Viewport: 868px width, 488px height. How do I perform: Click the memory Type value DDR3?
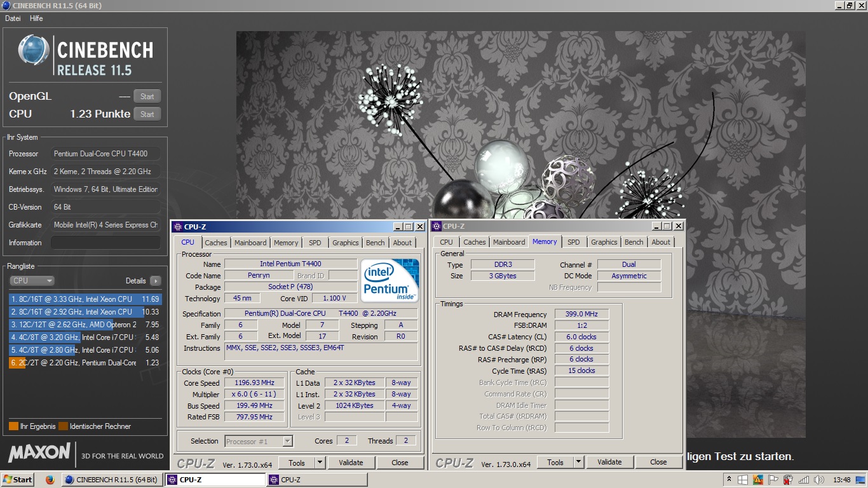(x=503, y=264)
